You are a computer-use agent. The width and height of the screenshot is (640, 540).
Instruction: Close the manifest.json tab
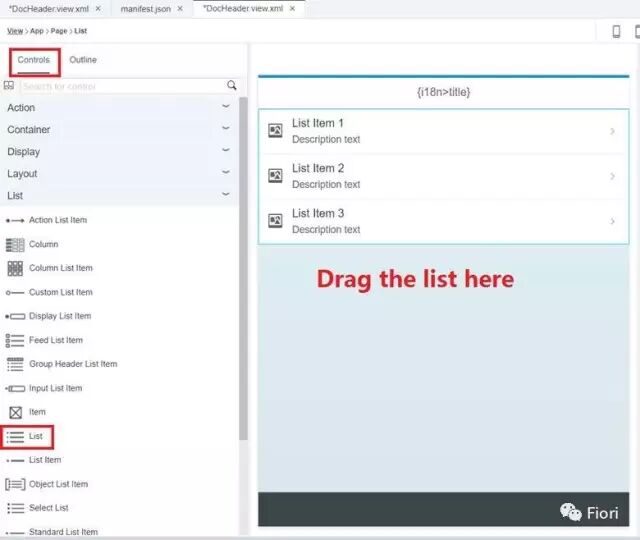(x=180, y=9)
